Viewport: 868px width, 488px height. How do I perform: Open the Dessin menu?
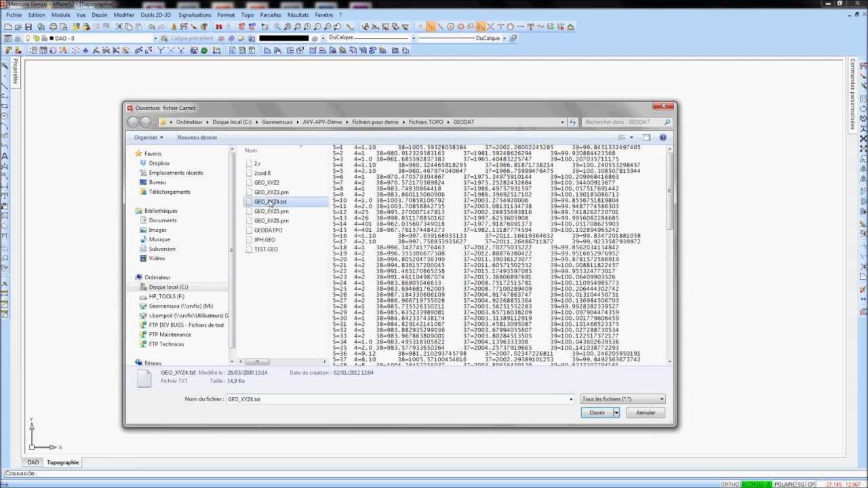click(99, 15)
